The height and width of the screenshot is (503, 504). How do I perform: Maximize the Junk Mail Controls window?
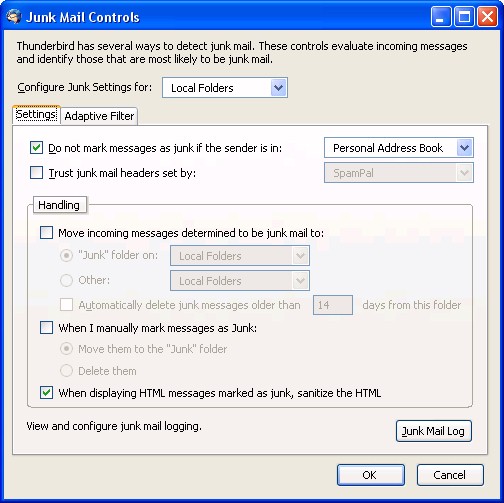464,17
